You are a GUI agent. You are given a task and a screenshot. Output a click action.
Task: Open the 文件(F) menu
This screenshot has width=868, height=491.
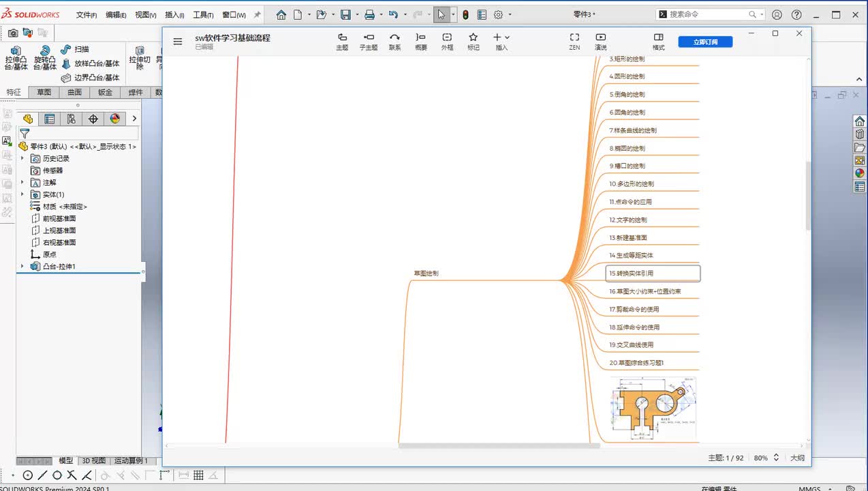click(87, 14)
